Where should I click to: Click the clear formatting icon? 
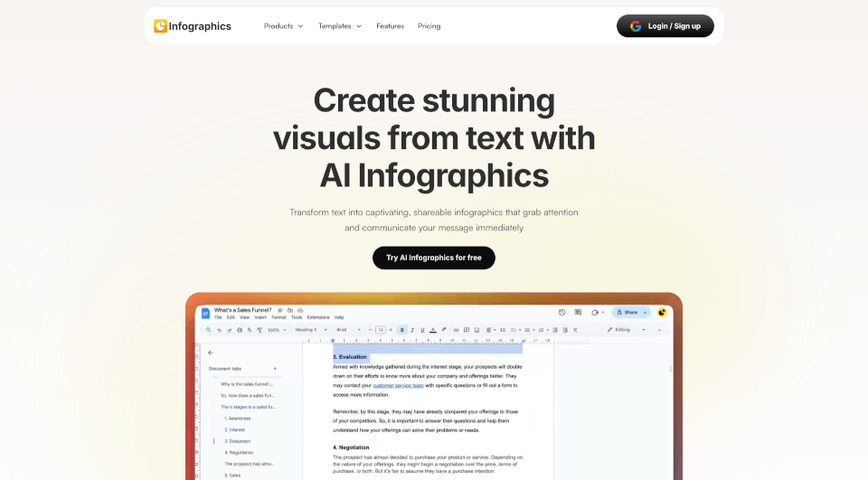coord(575,331)
